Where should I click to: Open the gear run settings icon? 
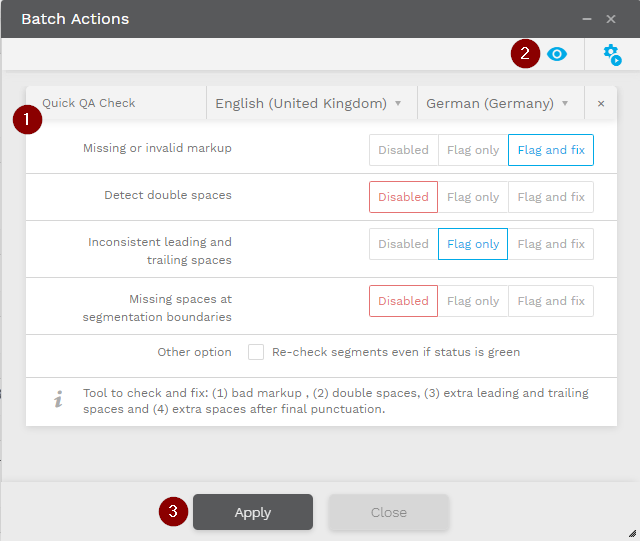(612, 55)
